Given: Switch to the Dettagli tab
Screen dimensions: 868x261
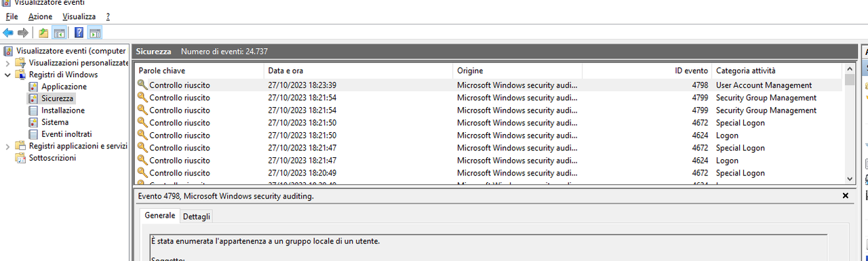Looking at the screenshot, I should tap(197, 216).
